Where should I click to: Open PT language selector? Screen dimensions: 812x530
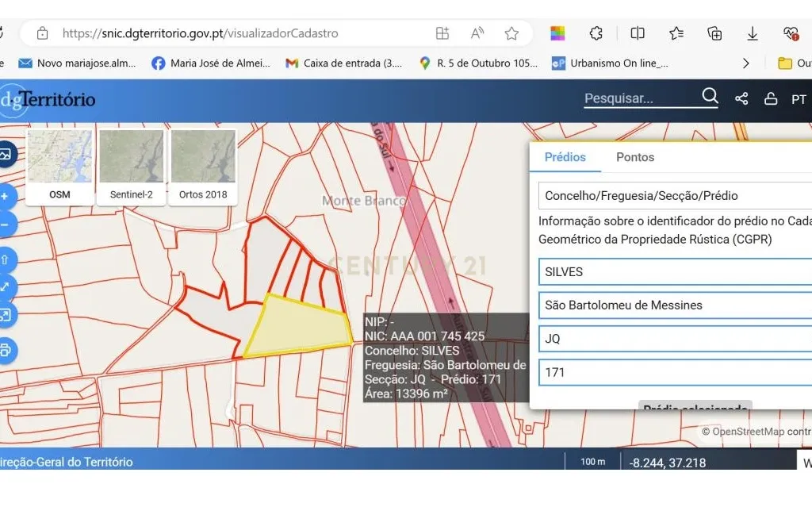(798, 99)
